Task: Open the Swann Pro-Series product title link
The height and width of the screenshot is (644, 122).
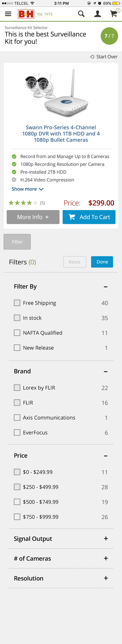Action: (x=61, y=134)
